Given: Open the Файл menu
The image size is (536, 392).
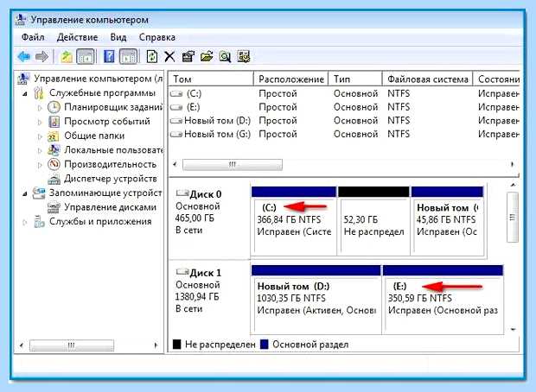Looking at the screenshot, I should click(x=33, y=37).
